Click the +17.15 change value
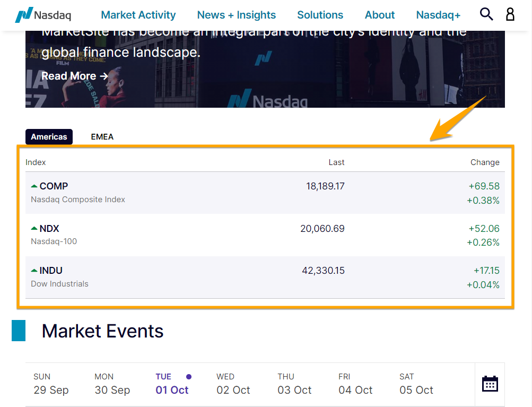 [486, 271]
